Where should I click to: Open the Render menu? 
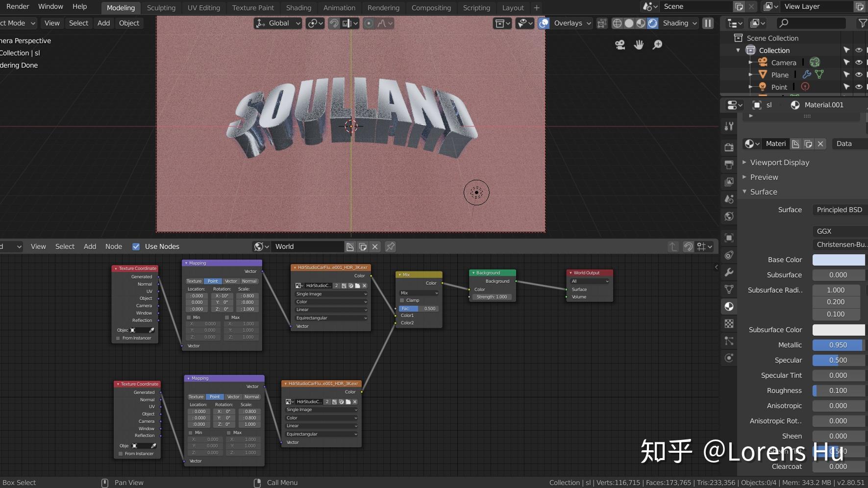click(x=18, y=6)
